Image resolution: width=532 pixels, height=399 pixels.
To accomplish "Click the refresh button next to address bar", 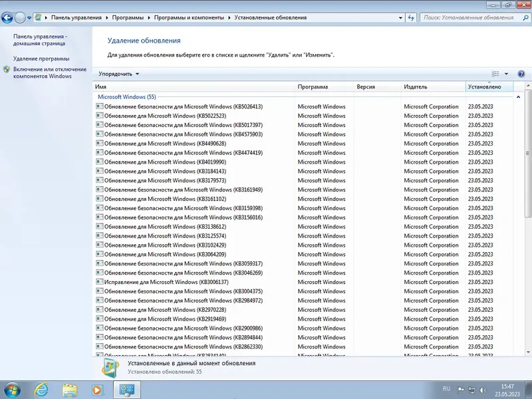I will (x=411, y=18).
